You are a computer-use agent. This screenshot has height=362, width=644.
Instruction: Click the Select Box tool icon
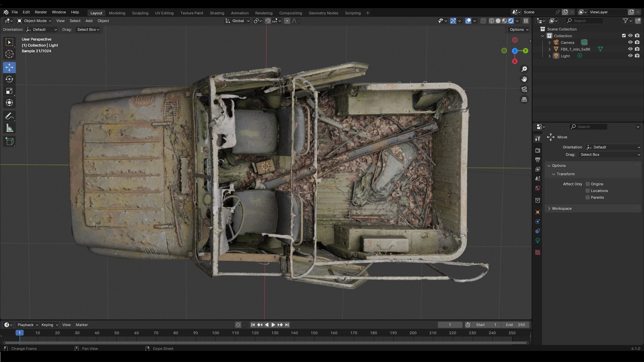pos(9,42)
